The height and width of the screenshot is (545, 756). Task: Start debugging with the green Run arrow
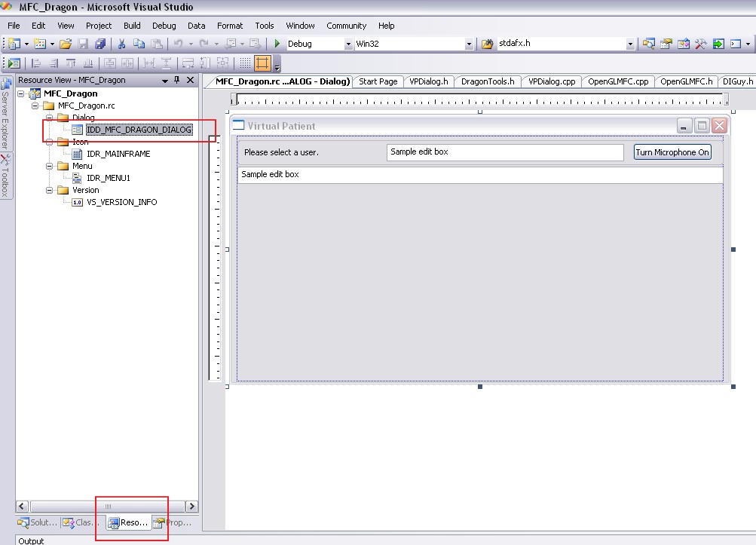click(277, 43)
